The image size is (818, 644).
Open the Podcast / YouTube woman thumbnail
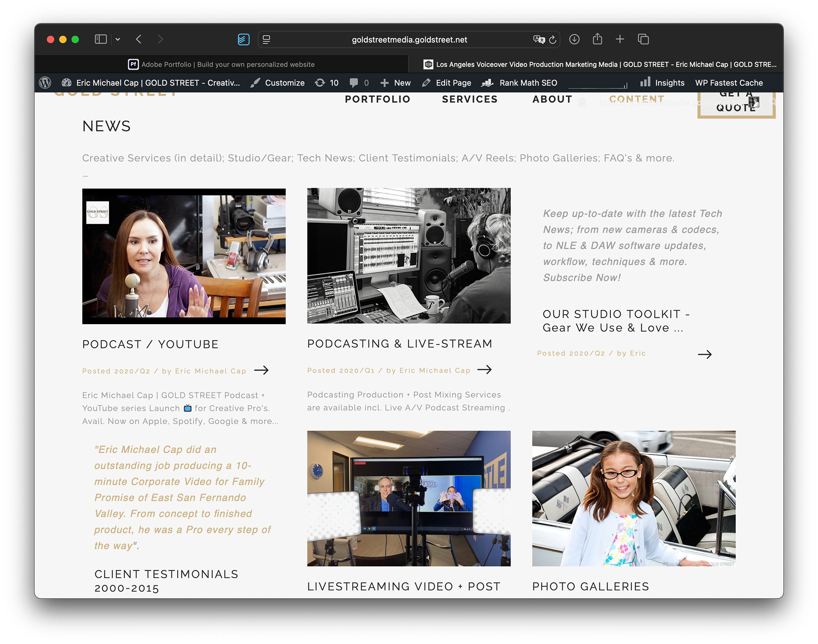(x=184, y=256)
